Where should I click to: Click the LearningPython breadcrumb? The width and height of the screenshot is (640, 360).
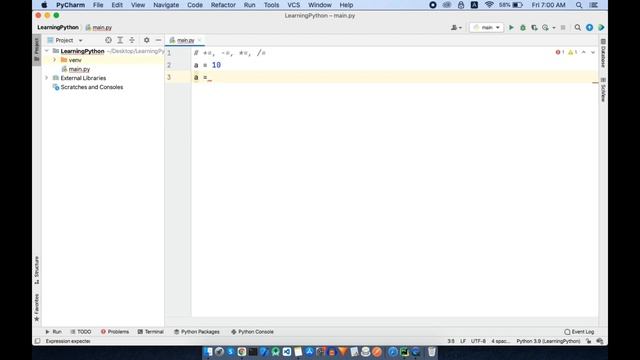(x=58, y=27)
